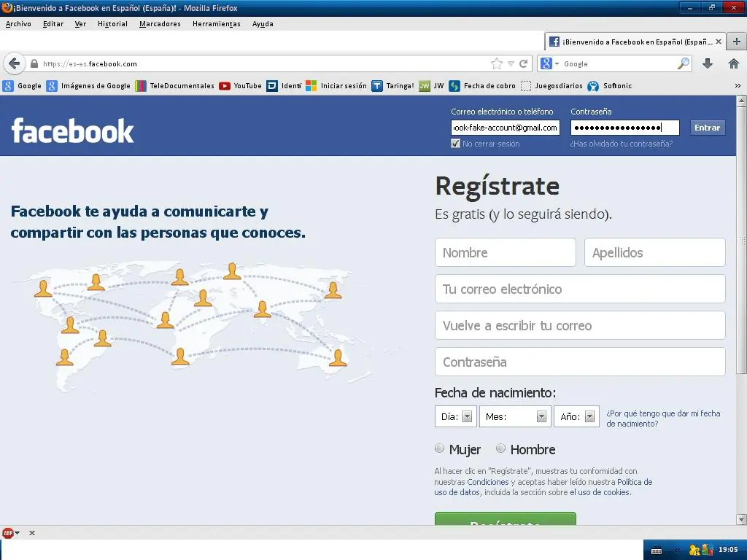Show more bookmarks with the chevron
This screenshot has height=560, width=747.
[738, 86]
